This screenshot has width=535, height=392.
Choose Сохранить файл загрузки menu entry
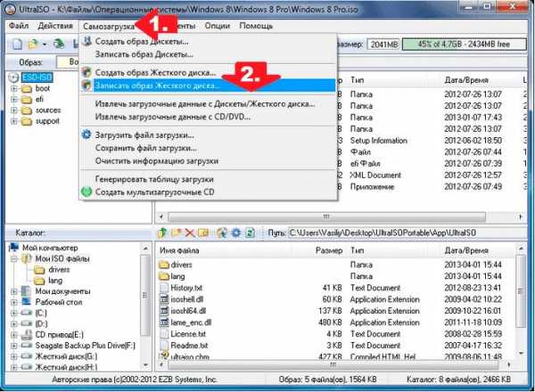click(x=208, y=148)
